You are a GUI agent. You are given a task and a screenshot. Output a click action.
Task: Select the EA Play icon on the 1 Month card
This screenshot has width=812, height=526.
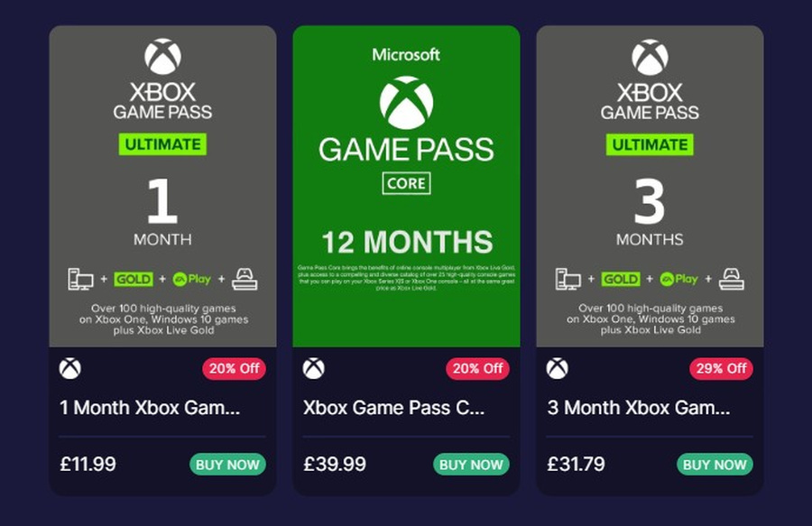pyautogui.click(x=193, y=280)
